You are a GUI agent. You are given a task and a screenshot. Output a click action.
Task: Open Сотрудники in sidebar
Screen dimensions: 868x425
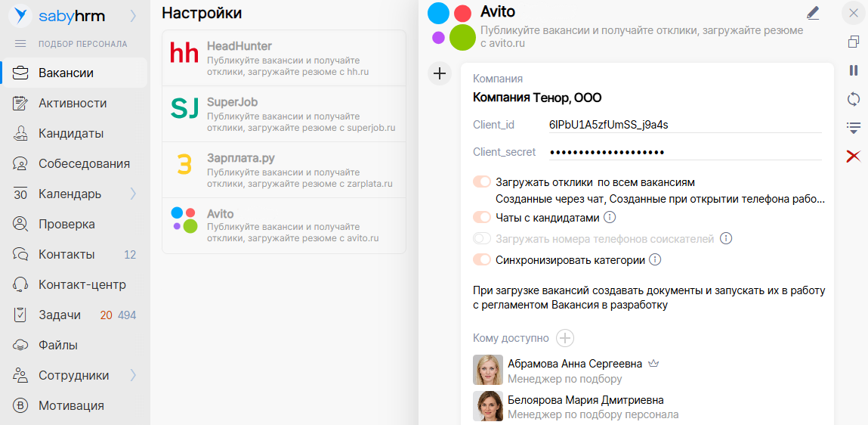(73, 376)
